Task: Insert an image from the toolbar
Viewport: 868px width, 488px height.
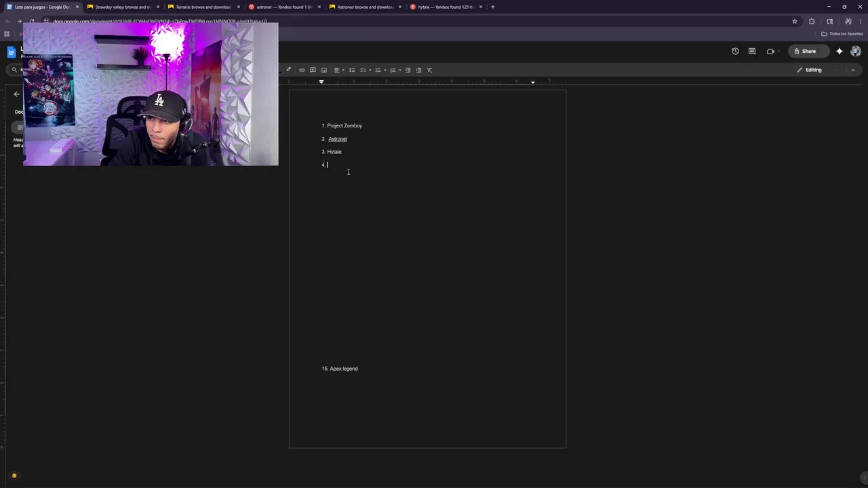Action: point(323,70)
